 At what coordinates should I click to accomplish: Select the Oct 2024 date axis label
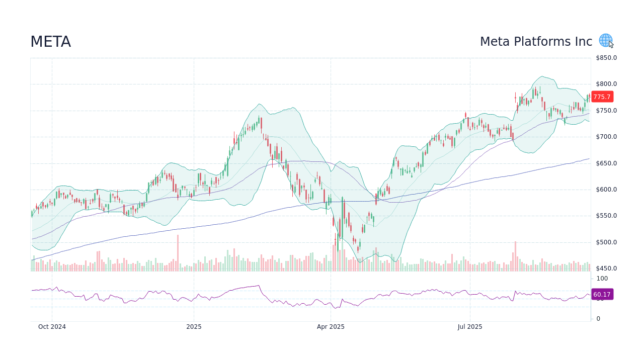tap(52, 327)
